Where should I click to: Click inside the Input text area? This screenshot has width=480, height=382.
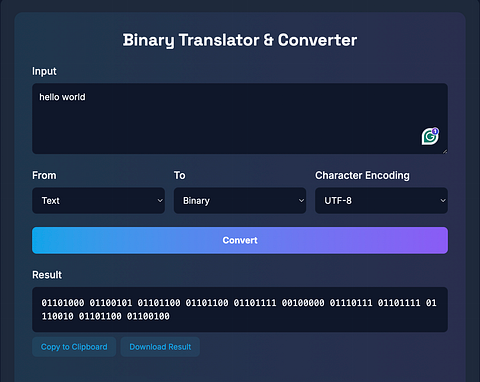click(x=240, y=119)
